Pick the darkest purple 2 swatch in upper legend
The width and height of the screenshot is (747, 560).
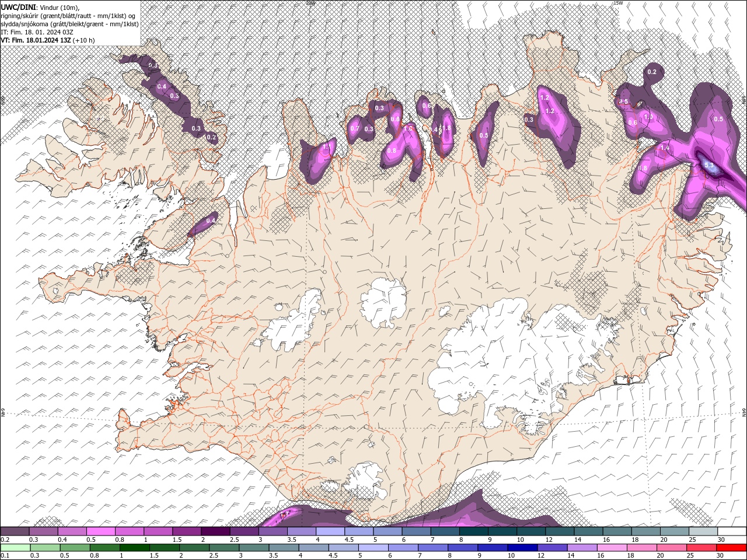[x=215, y=531]
